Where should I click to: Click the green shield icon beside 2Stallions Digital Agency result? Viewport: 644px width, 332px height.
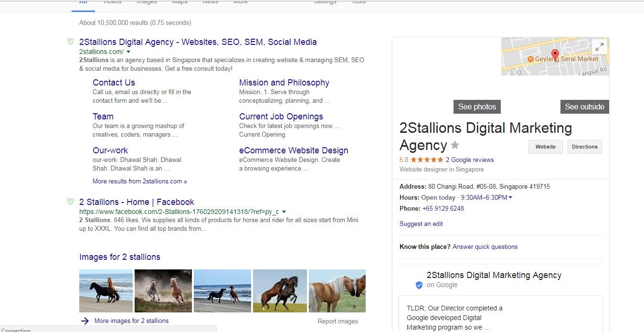pyautogui.click(x=71, y=42)
